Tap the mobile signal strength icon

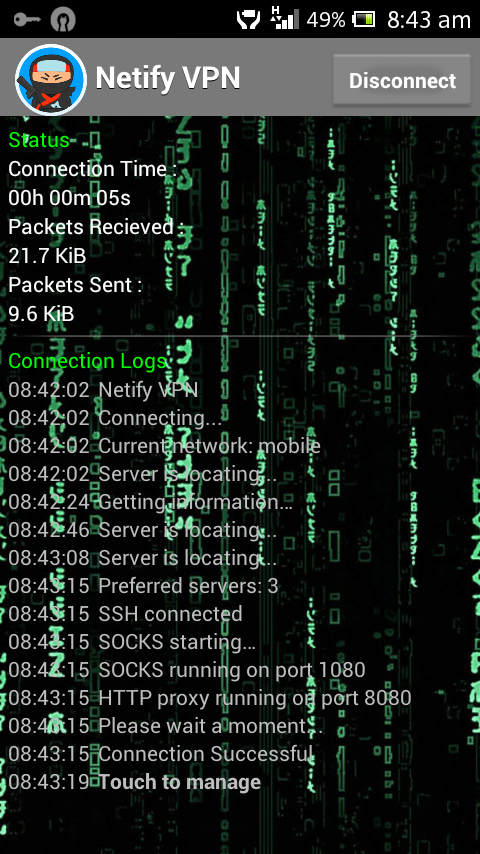click(x=284, y=20)
